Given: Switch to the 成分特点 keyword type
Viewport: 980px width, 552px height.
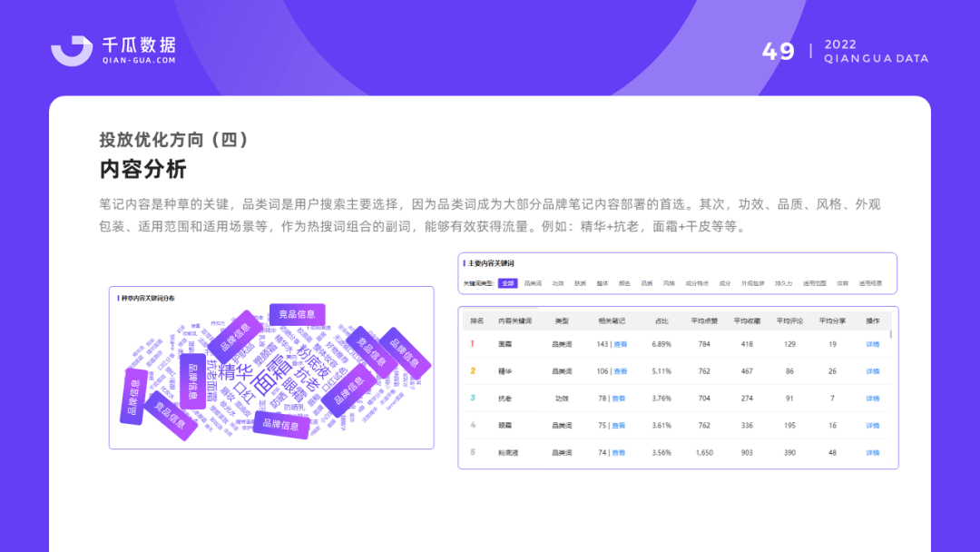Looking at the screenshot, I should coord(695,284).
